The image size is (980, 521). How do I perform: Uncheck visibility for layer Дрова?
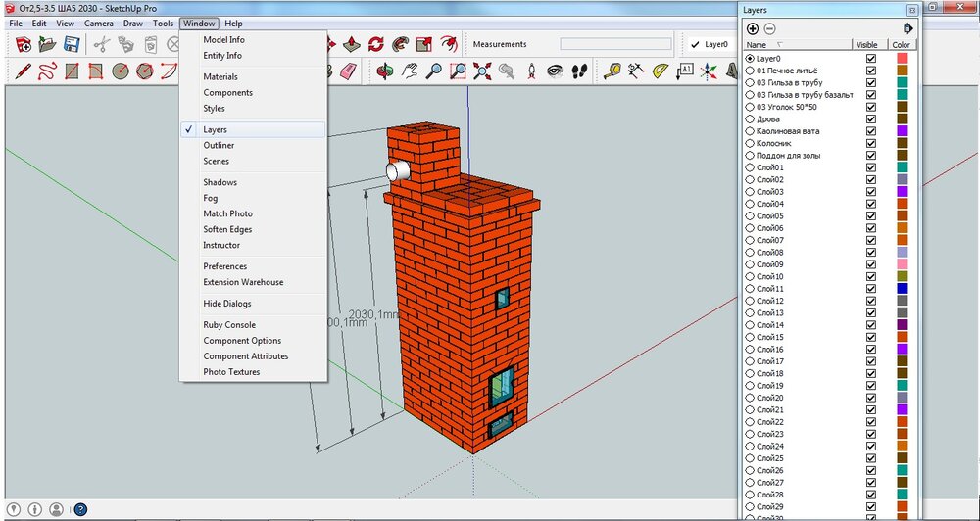click(870, 119)
